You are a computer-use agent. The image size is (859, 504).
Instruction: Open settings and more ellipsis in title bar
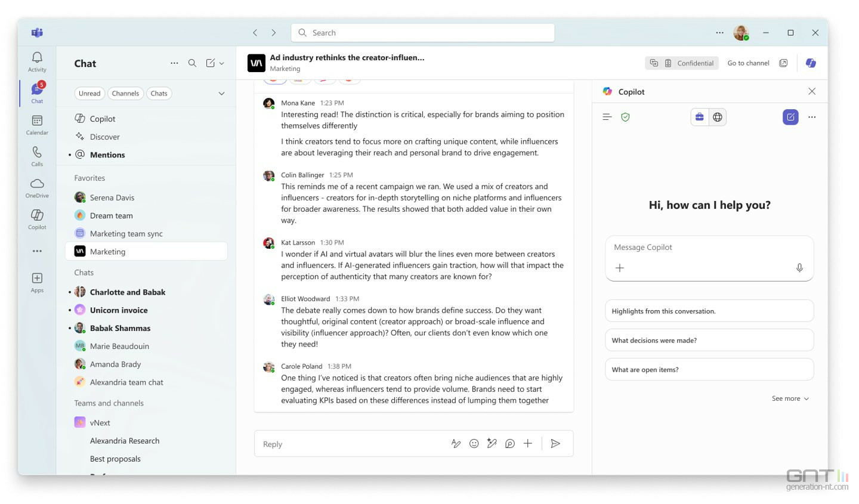(x=720, y=33)
